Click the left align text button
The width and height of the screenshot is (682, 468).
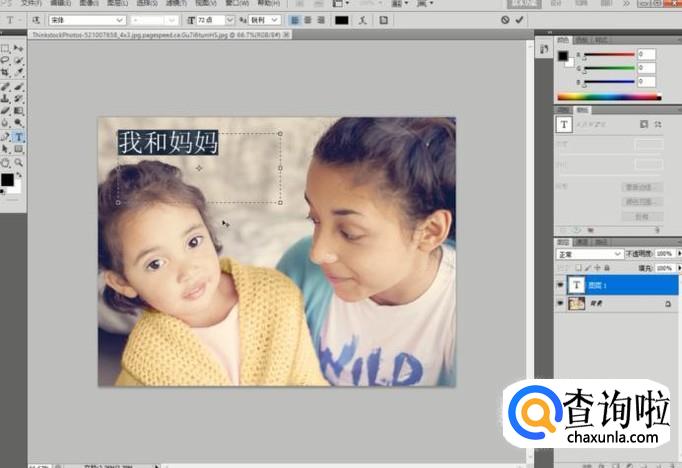(293, 20)
